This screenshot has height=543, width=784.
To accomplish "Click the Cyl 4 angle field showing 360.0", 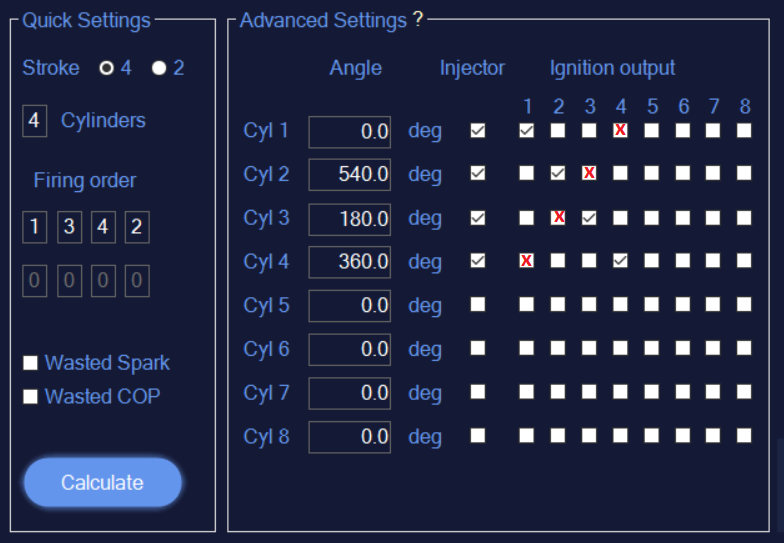I will (350, 262).
